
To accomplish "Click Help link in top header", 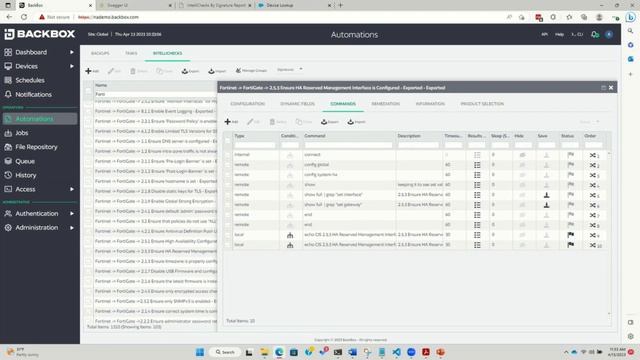I will pyautogui.click(x=559, y=34).
